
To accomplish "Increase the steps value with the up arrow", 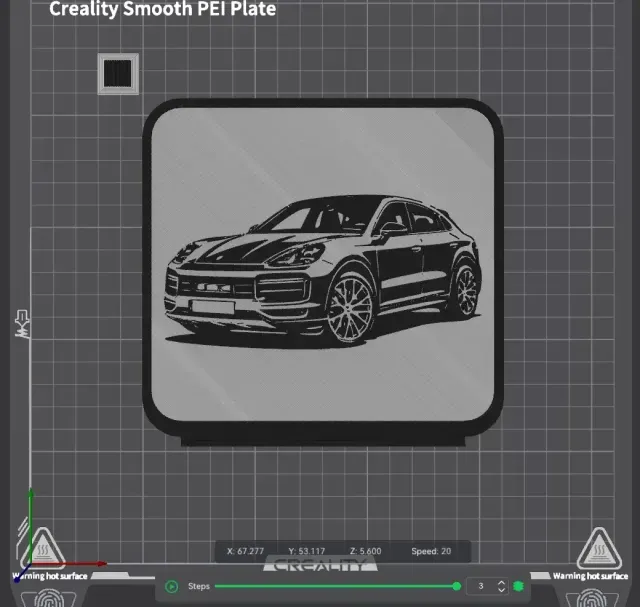I will pyautogui.click(x=502, y=583).
